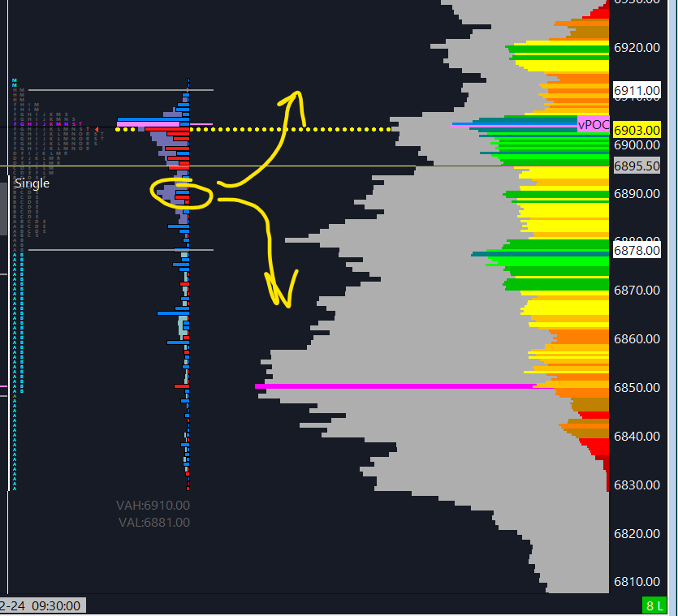This screenshot has height=616, width=678.
Task: Click the red triangle marker beside the TPO letters
Action: pyautogui.click(x=97, y=129)
